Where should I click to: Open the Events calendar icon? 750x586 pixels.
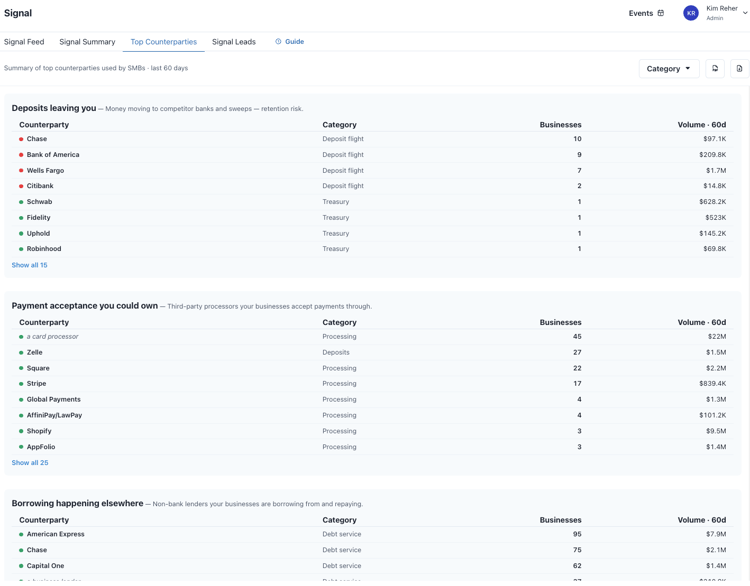(x=661, y=13)
